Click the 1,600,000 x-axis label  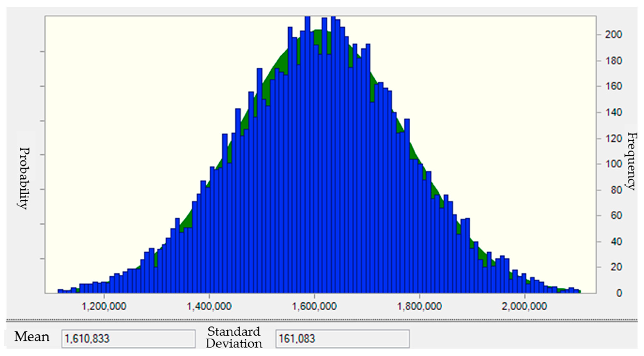click(x=314, y=306)
